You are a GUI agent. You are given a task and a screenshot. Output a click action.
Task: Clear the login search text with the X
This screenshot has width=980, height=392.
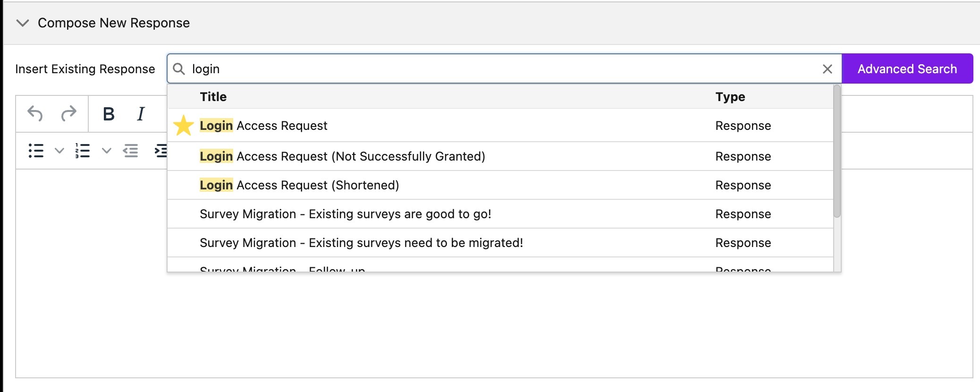[x=828, y=69]
